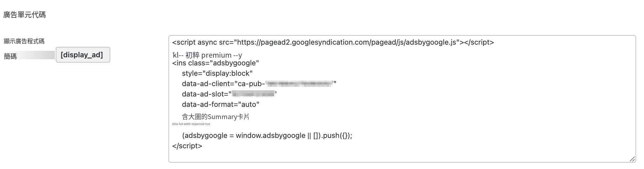Place cursor on data-ad-format="auto" line

click(221, 105)
